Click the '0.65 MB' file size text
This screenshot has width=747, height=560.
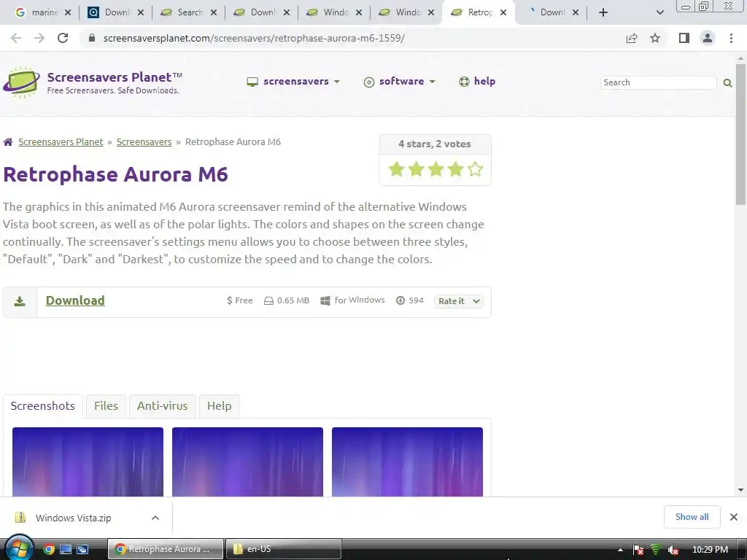click(x=293, y=300)
